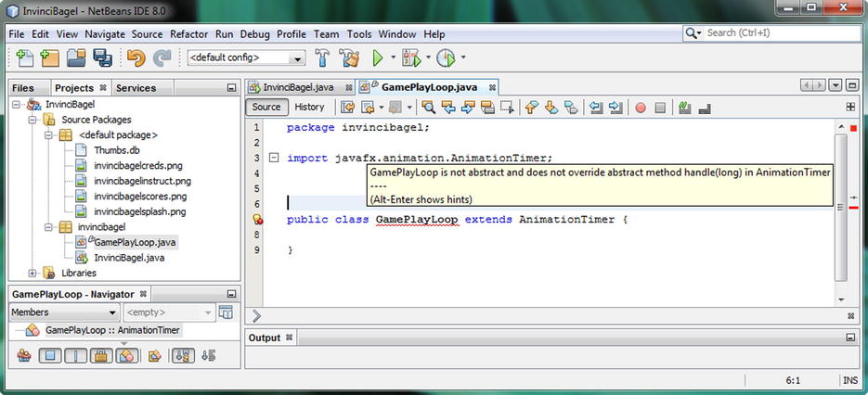Click the Find Next Occurrence icon
This screenshot has width=868, height=395.
point(468,108)
